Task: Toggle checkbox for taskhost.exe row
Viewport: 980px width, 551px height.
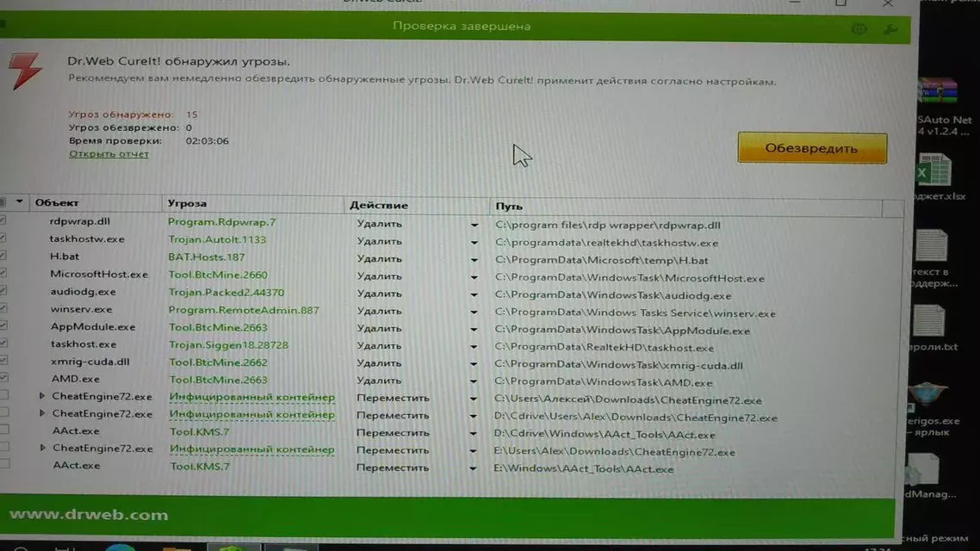Action: 3,343
